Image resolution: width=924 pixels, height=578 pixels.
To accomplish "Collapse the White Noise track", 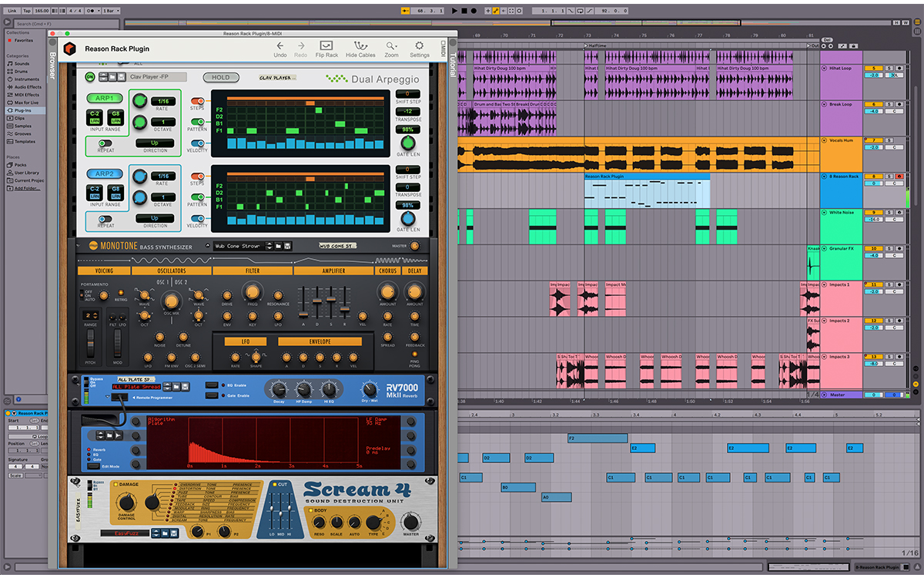I will pyautogui.click(x=824, y=213).
